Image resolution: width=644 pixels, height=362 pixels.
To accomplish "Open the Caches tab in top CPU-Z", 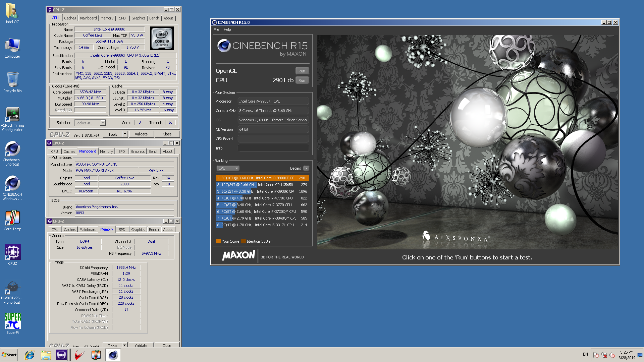I will (x=70, y=18).
